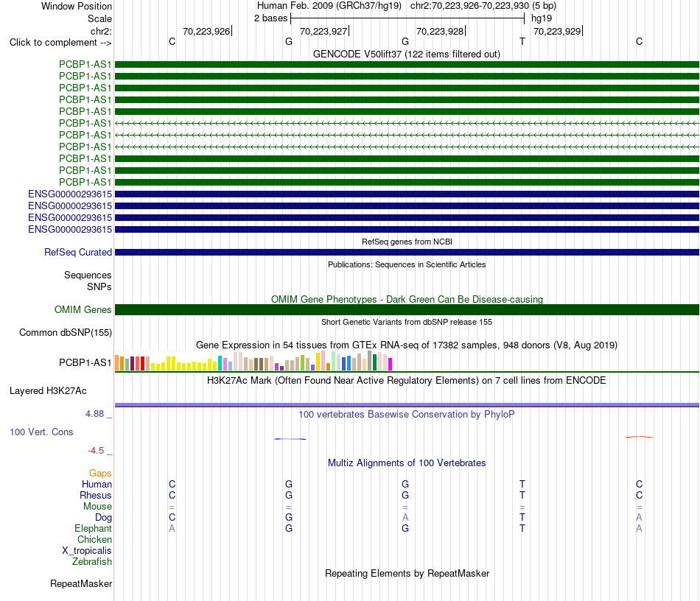Click the light blue H3K27Ac signal band
The height and width of the screenshot is (601, 700).
click(407, 404)
